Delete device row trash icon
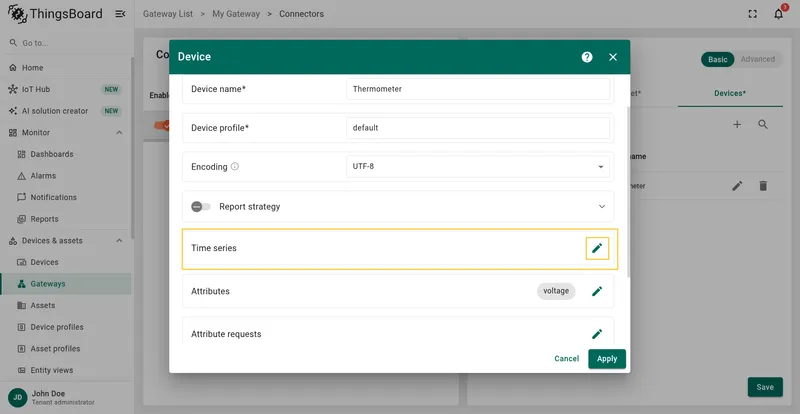Screen dimensions: 800x414 [763, 186]
